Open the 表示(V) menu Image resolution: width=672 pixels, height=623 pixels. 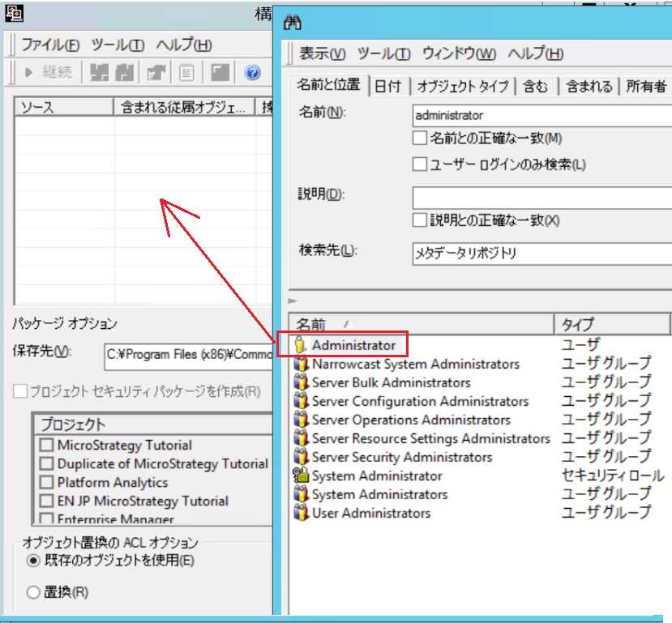(x=323, y=53)
